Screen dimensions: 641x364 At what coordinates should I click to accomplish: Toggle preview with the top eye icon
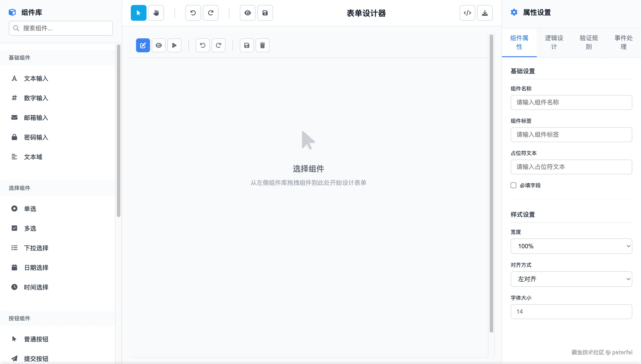247,13
